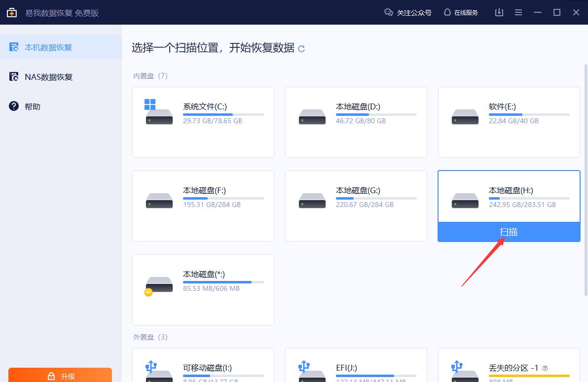This screenshot has height=382, width=588.
Task: Select the 可移动磁盘(I:) external drive
Action: pyautogui.click(x=203, y=368)
